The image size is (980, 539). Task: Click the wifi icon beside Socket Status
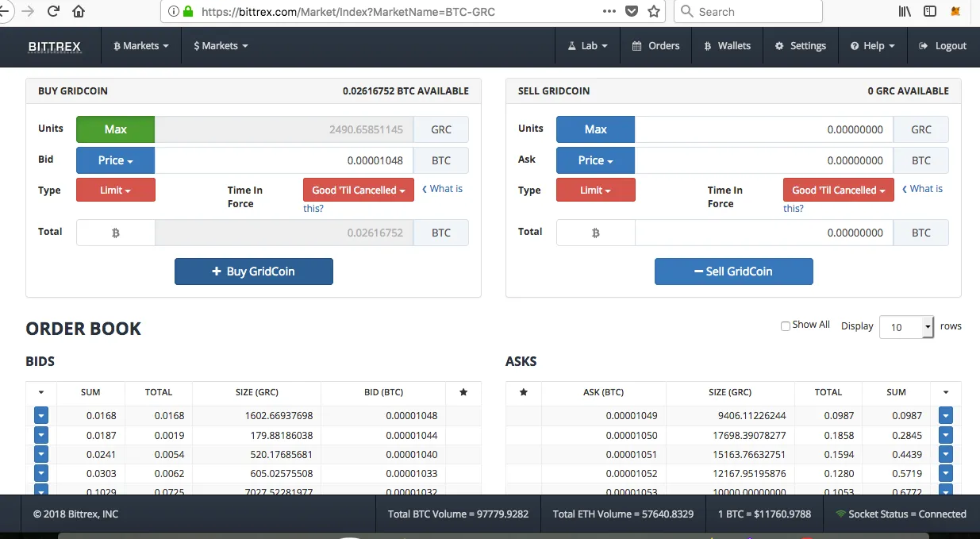(841, 514)
